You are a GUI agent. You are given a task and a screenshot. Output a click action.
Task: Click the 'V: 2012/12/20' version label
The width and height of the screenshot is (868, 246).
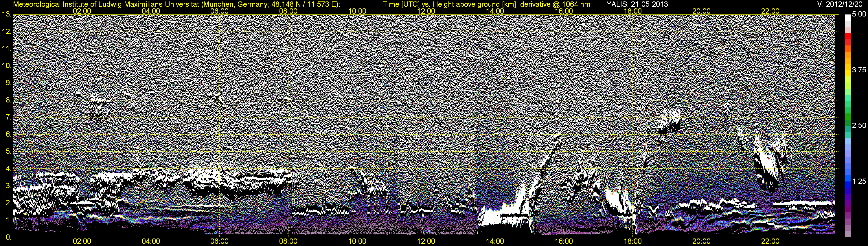click(839, 4)
